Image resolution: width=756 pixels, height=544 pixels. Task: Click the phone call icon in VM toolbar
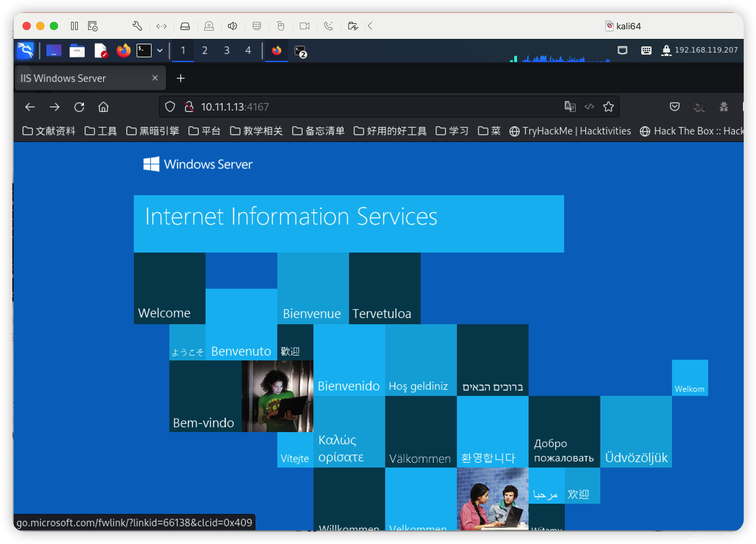(x=328, y=26)
